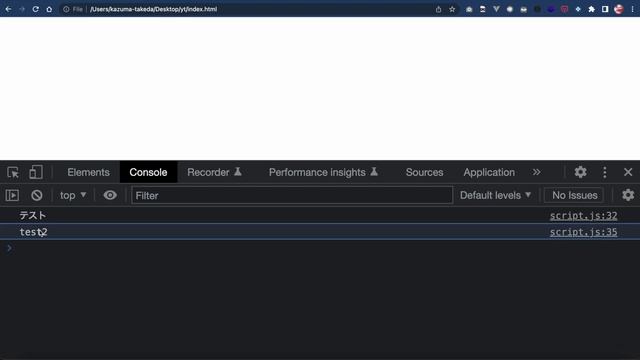Select the テスト console message
Viewport: 640px width, 360px height.
click(x=33, y=216)
